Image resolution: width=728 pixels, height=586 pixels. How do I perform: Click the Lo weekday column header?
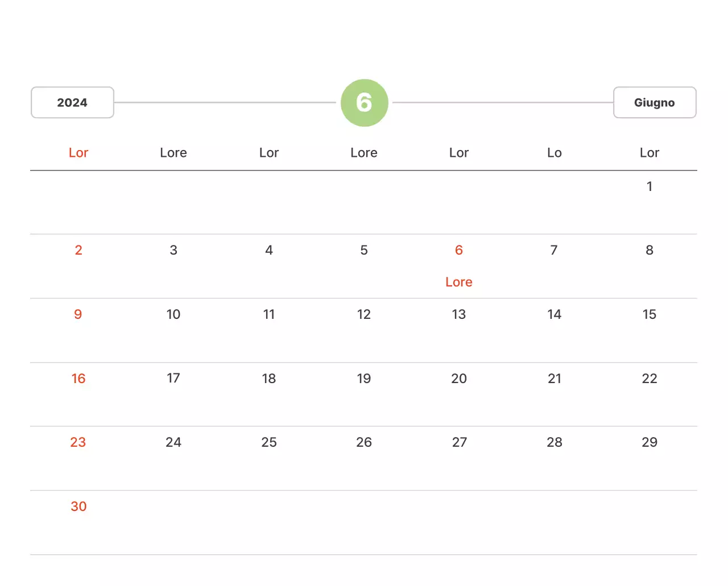click(x=554, y=153)
